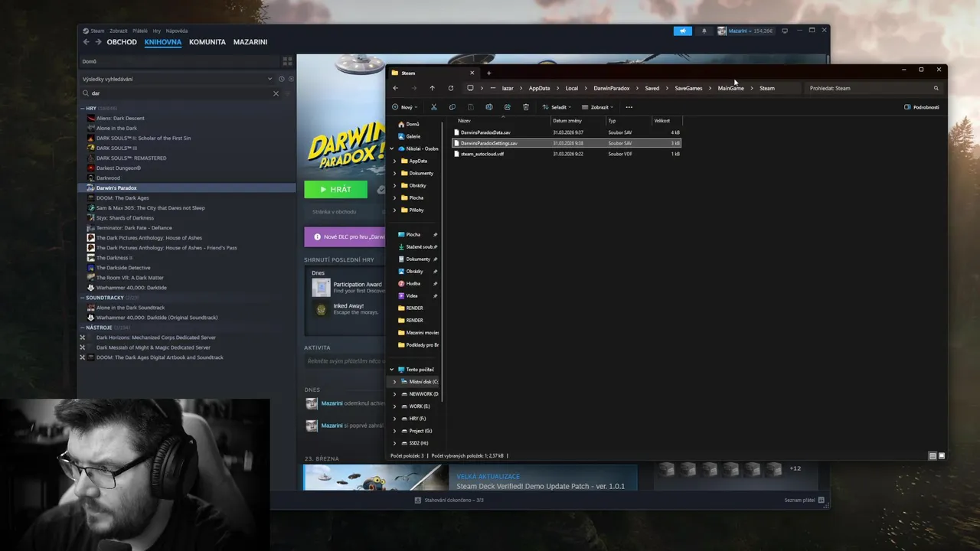Click the Share icon in Explorer toolbar
This screenshot has width=980, height=551.
pos(507,107)
